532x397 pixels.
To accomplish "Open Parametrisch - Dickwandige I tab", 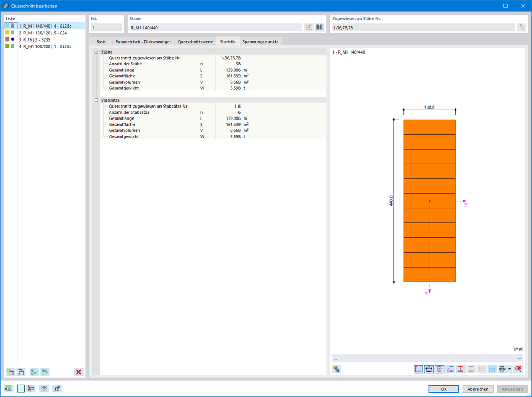I will [x=143, y=42].
